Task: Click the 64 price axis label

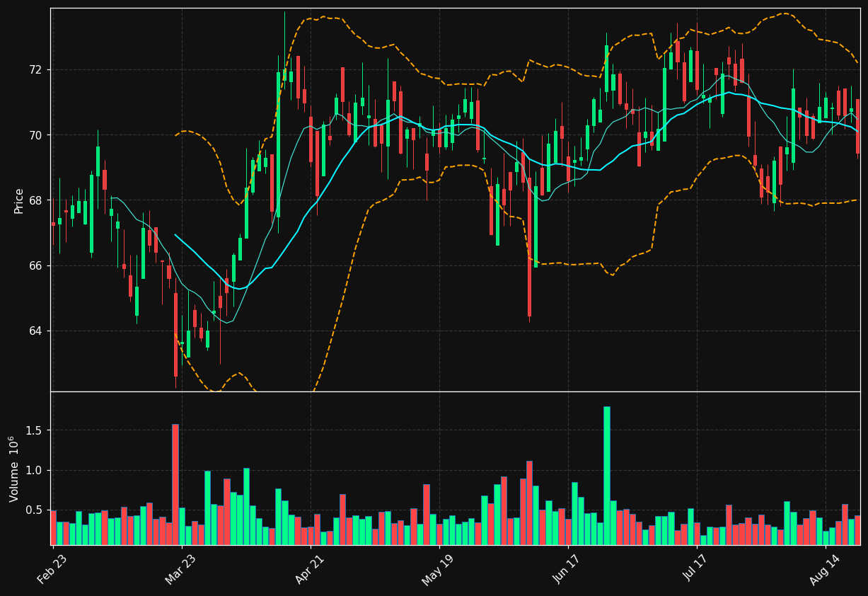Action: [x=36, y=331]
